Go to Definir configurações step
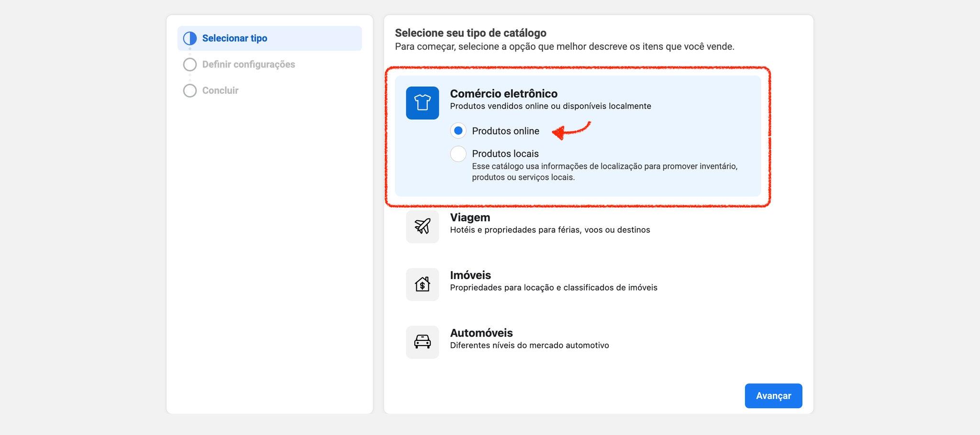This screenshot has width=980, height=435. pos(248,65)
